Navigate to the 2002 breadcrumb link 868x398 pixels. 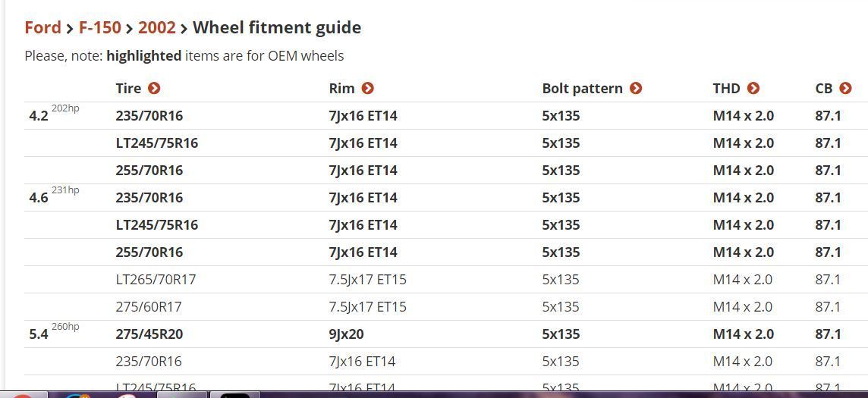[156, 28]
